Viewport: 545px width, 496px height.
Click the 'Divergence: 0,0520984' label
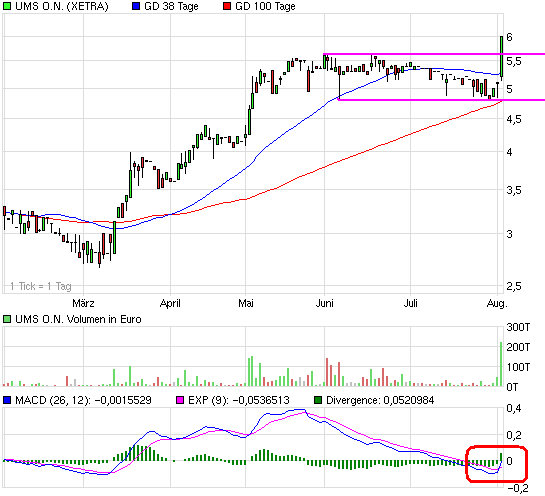point(380,400)
